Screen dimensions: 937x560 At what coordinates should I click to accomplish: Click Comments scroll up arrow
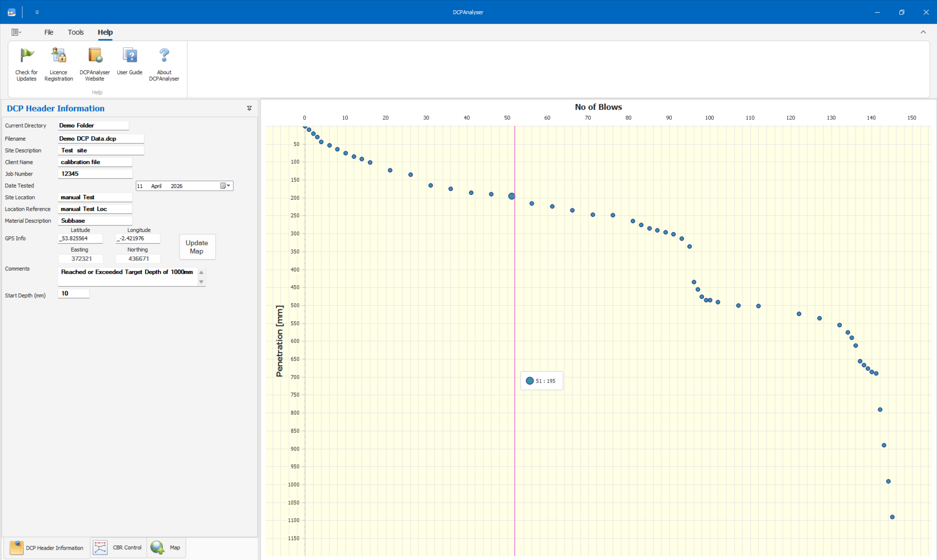pos(202,273)
